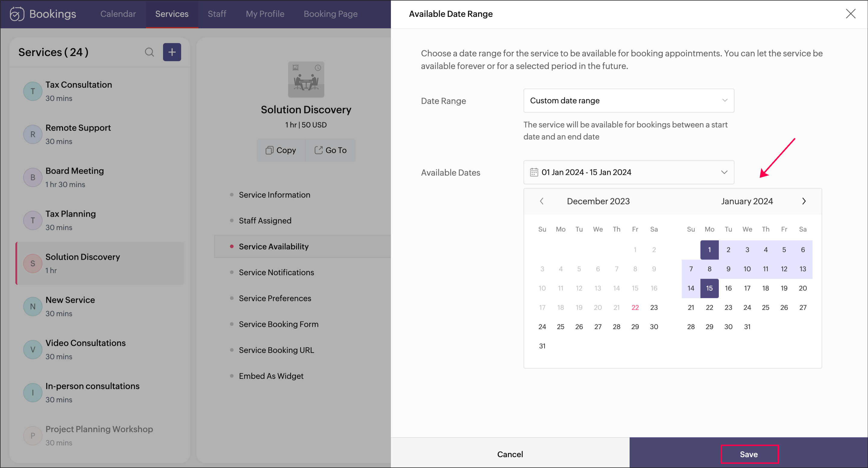Go to previous month in calendar
Image resolution: width=868 pixels, height=468 pixels.
click(542, 201)
